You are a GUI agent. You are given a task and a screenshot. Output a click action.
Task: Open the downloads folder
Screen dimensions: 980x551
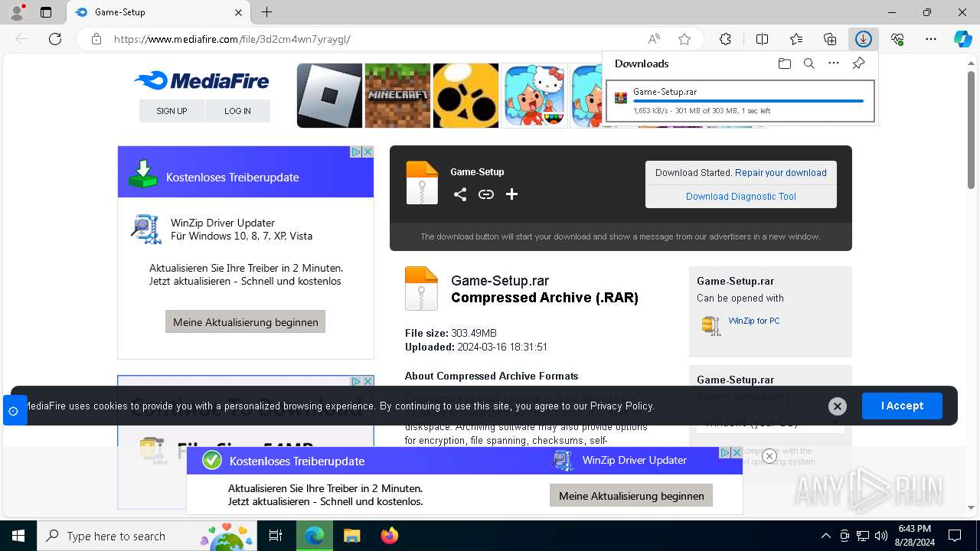784,64
